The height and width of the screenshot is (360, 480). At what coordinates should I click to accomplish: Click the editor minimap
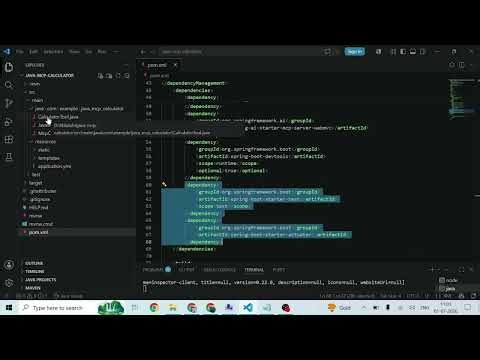click(x=462, y=99)
